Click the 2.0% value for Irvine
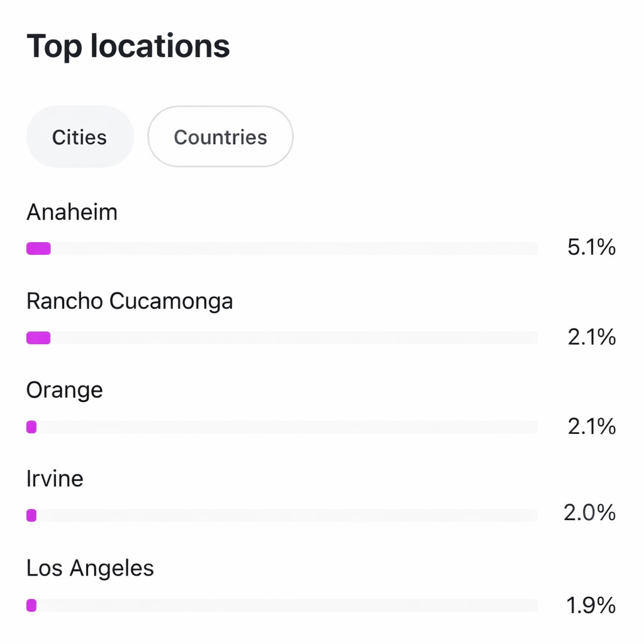 pos(589,513)
